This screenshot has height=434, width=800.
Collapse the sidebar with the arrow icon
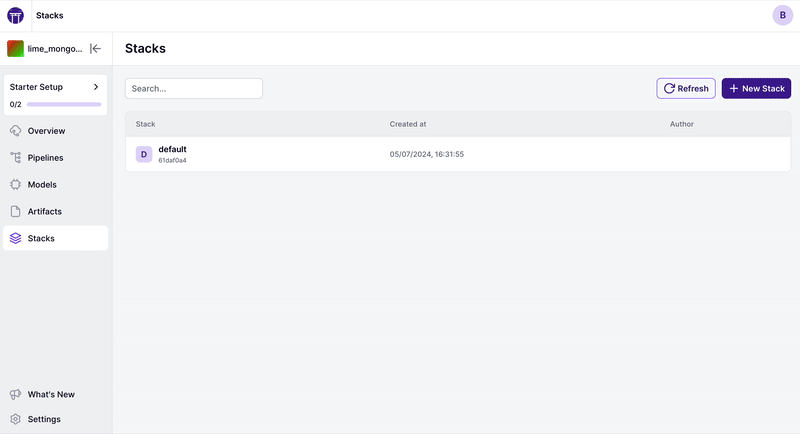pos(96,48)
